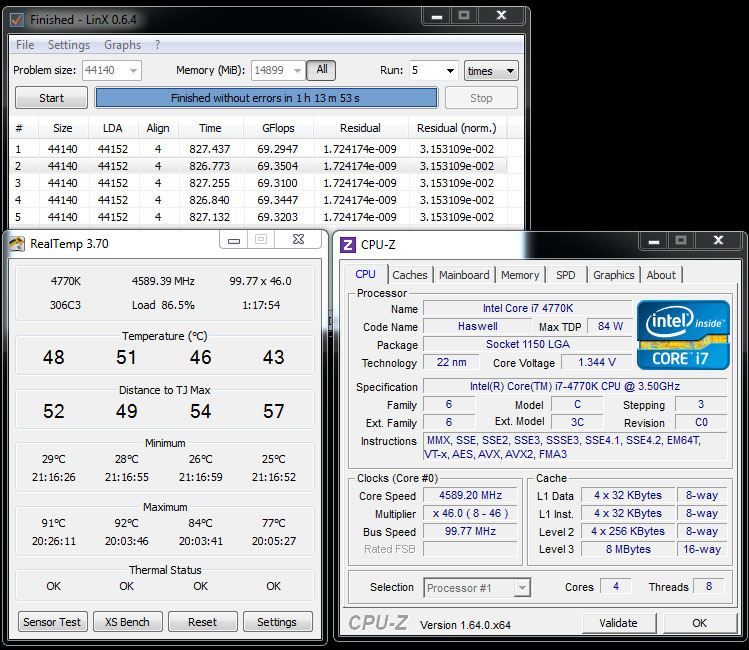Expand the Processor #1 selection dropdown
749x650 pixels.
click(x=522, y=587)
